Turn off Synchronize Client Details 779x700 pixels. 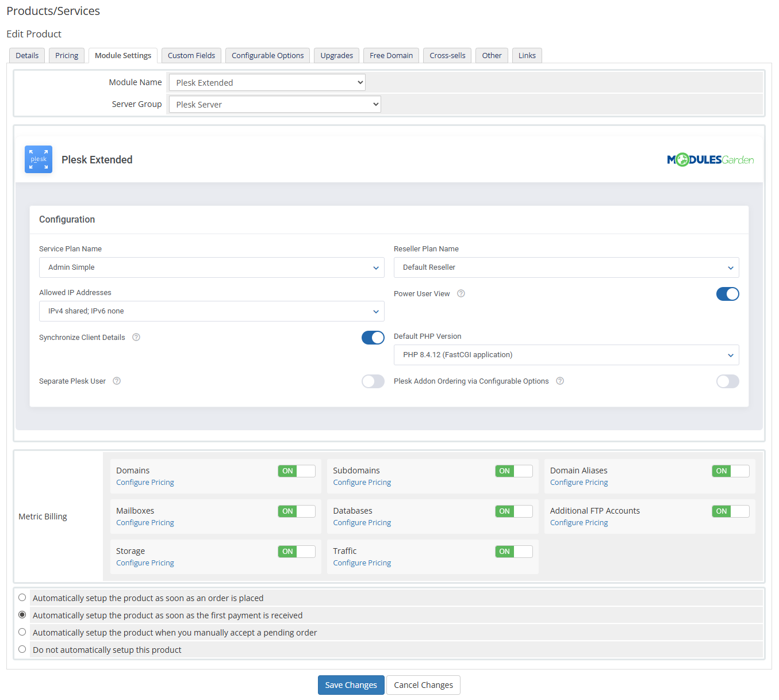click(x=373, y=338)
